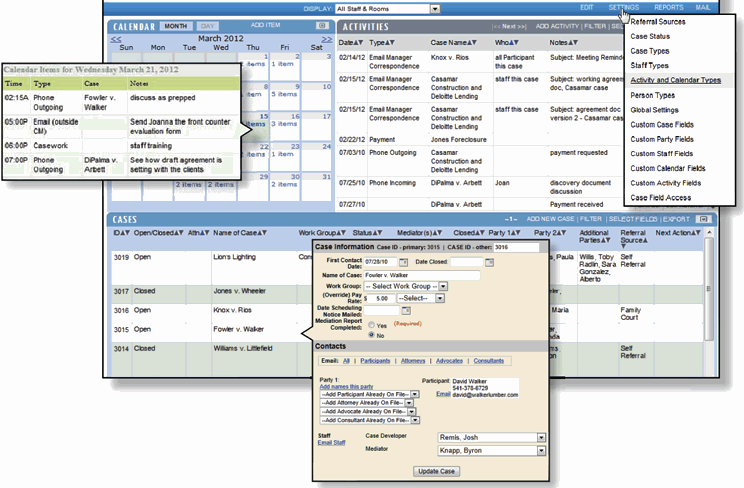Click the Attorneys email link

click(x=413, y=361)
